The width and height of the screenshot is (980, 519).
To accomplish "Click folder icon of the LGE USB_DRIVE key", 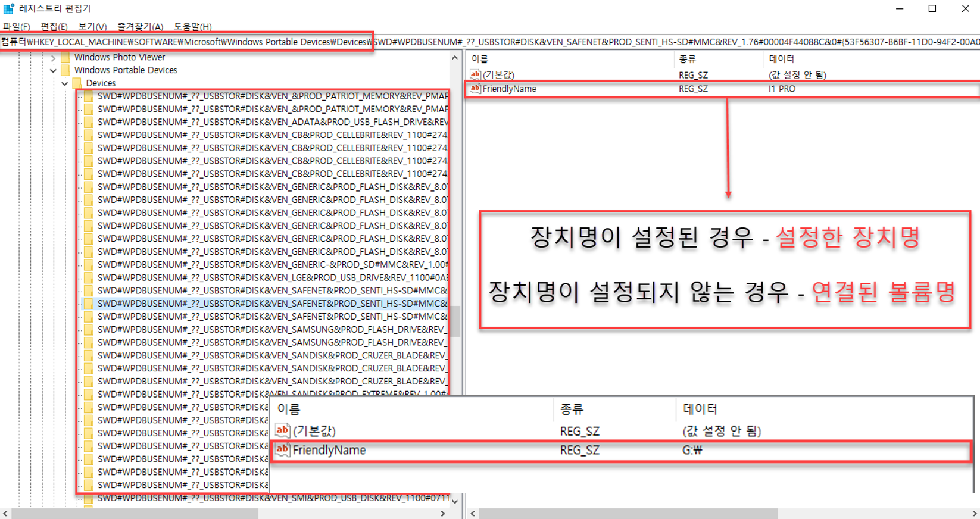I will [x=89, y=277].
